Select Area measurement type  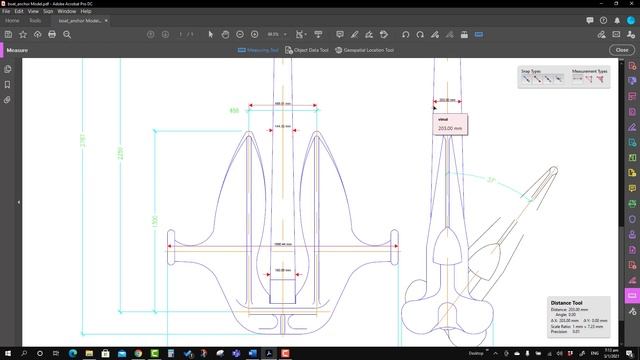pyautogui.click(x=600, y=79)
